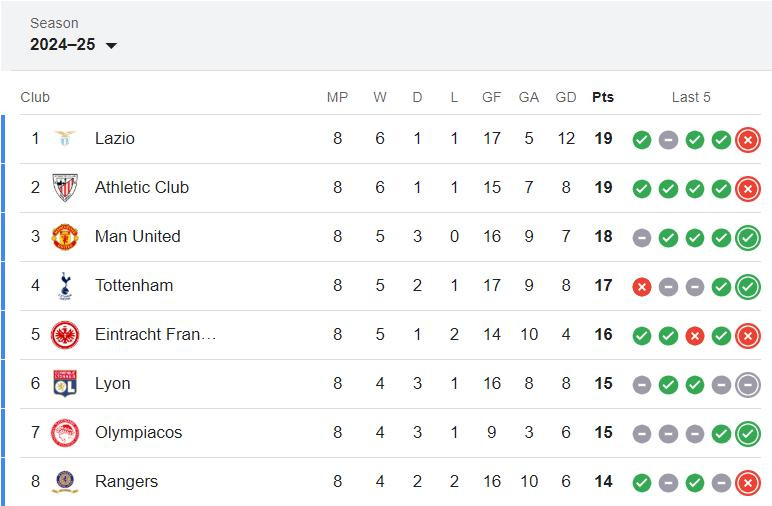Screen dimensions: 772x506
Task: Click Man United's latest win indicator
Action: point(748,238)
